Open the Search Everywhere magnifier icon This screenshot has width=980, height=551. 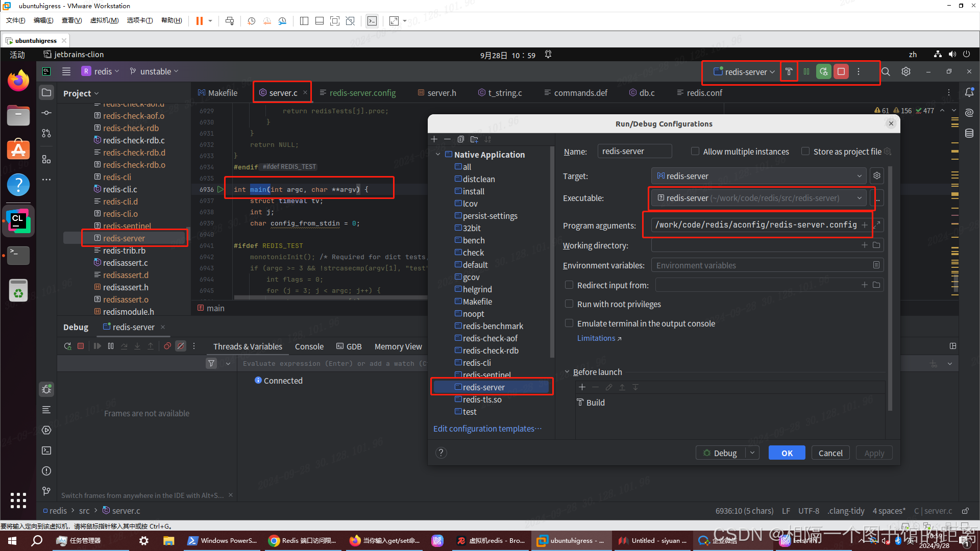[x=886, y=72]
